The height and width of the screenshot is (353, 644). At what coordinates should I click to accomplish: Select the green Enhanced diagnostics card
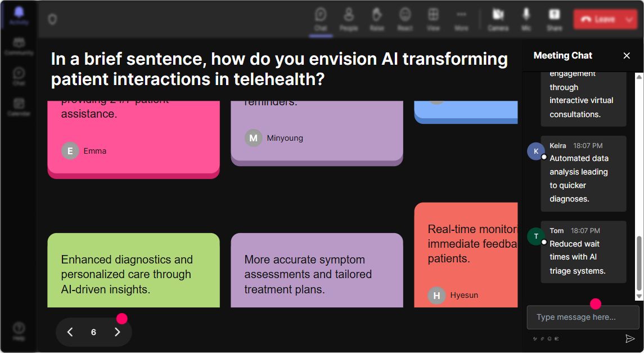tap(133, 270)
